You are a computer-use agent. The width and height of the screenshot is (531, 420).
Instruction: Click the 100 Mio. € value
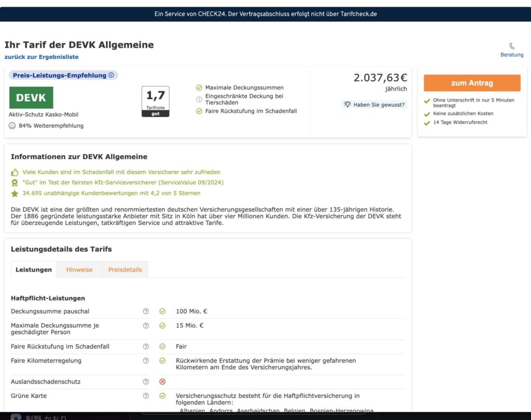pos(191,311)
